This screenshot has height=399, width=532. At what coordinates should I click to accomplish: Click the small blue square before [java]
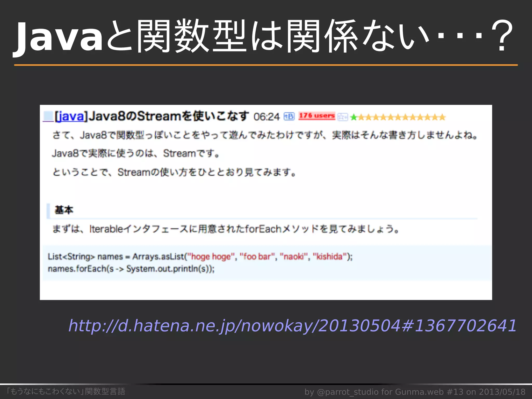tap(48, 116)
